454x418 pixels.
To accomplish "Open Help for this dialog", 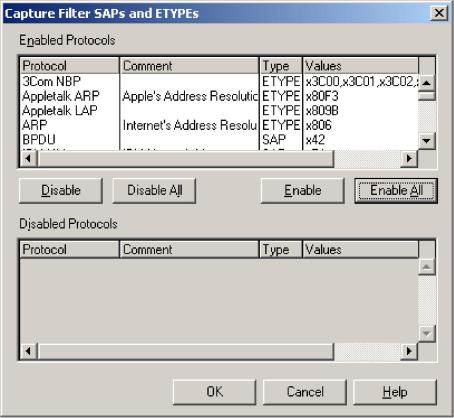I will pyautogui.click(x=395, y=392).
